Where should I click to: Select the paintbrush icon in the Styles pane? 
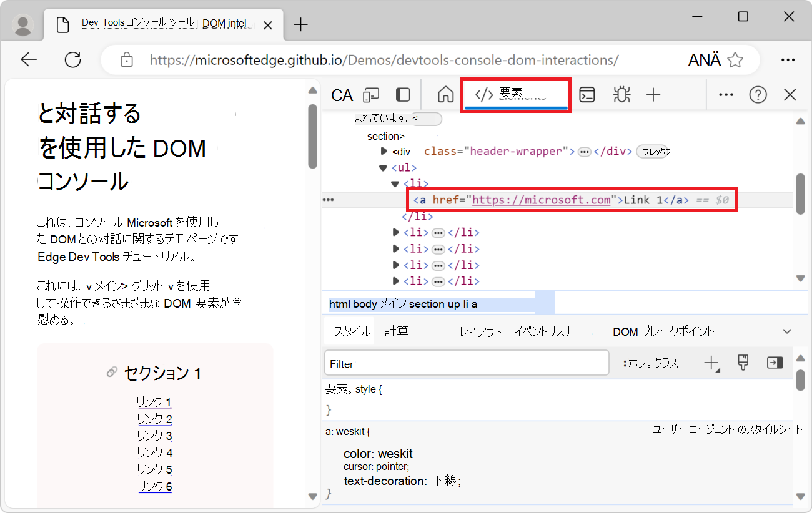point(743,363)
